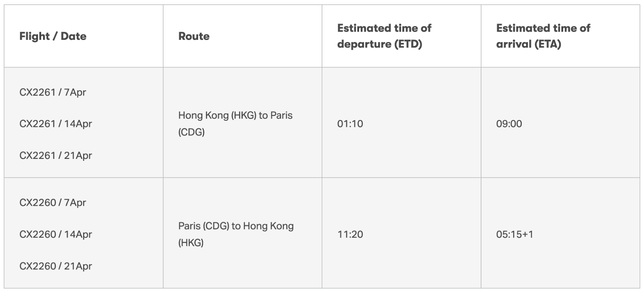Select the CX2260 / 21Apr flight entry
This screenshot has height=293, width=644.
pyautogui.click(x=56, y=266)
